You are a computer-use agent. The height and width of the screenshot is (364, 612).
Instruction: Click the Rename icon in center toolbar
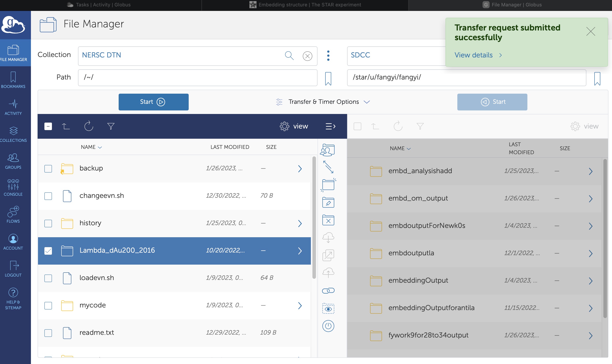[x=328, y=202]
